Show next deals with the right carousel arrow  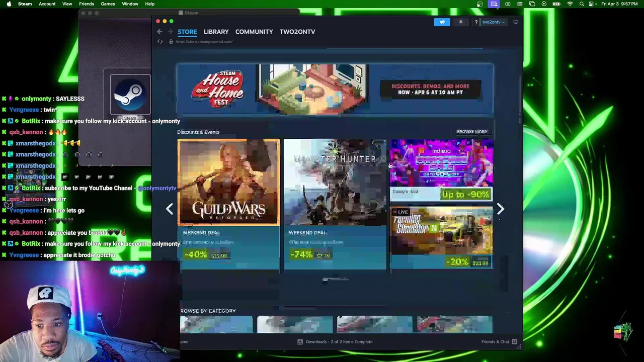(x=500, y=209)
